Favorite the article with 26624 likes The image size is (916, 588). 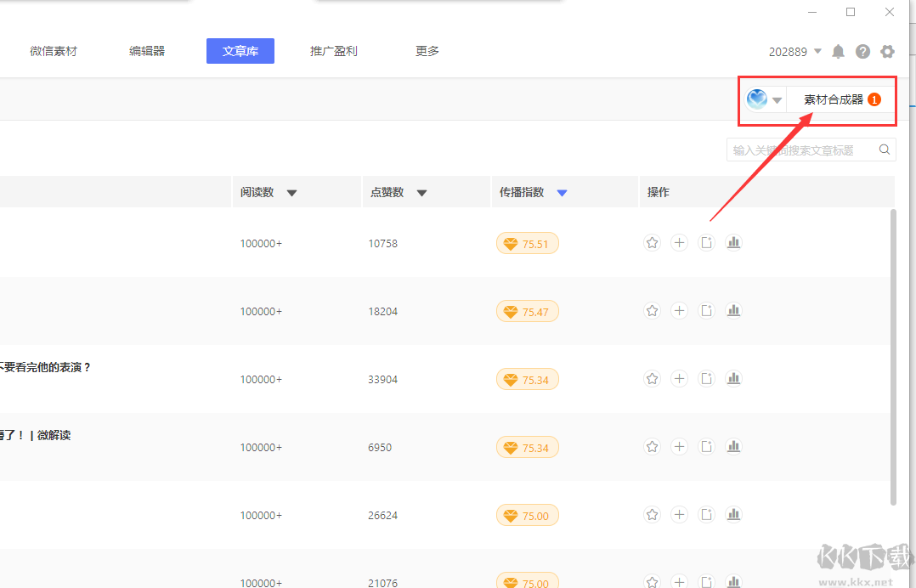652,515
